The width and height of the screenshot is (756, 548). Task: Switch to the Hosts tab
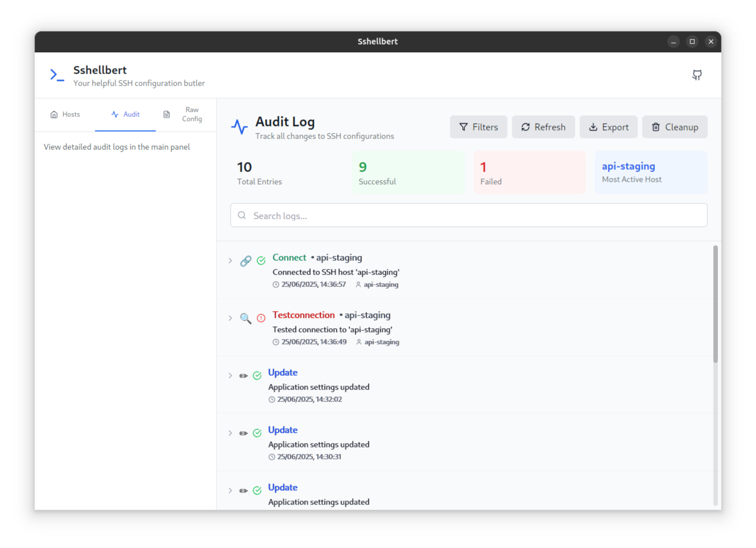pyautogui.click(x=65, y=114)
